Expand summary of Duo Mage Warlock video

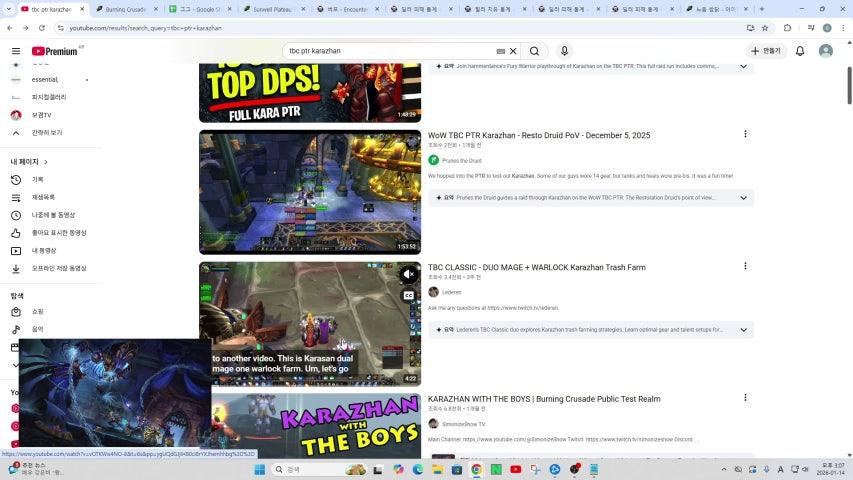click(x=743, y=330)
